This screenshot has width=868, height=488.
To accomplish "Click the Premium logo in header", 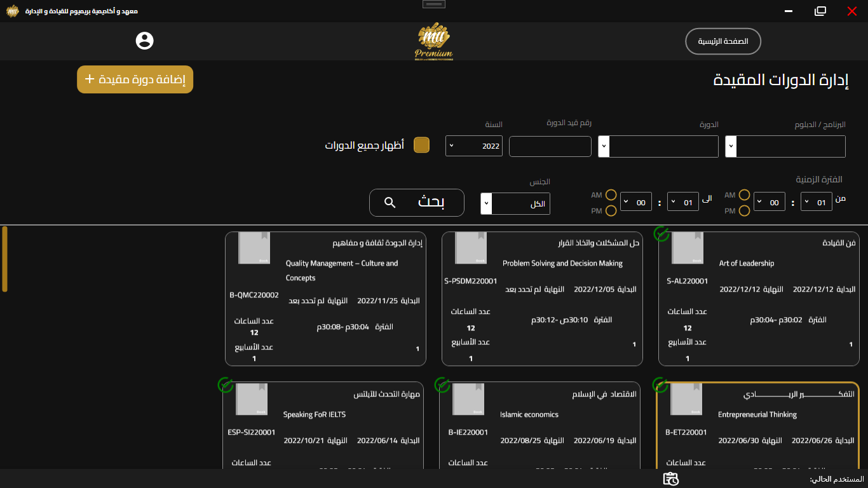I will pyautogui.click(x=433, y=41).
